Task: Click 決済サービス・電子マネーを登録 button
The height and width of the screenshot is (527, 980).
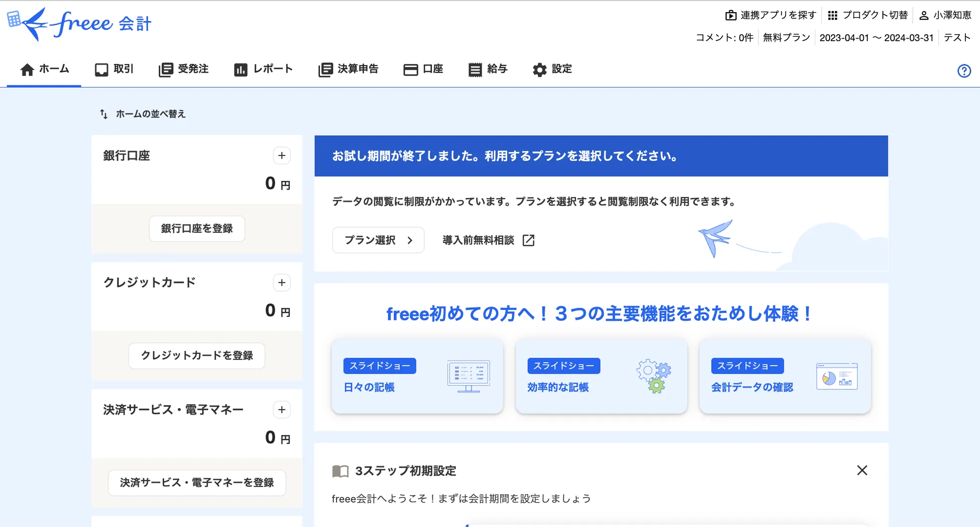Action: click(197, 482)
